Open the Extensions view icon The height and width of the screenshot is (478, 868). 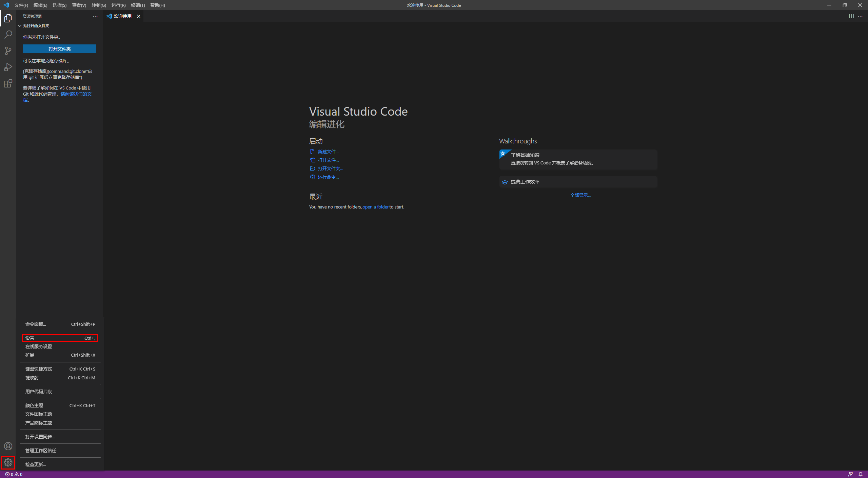point(8,83)
